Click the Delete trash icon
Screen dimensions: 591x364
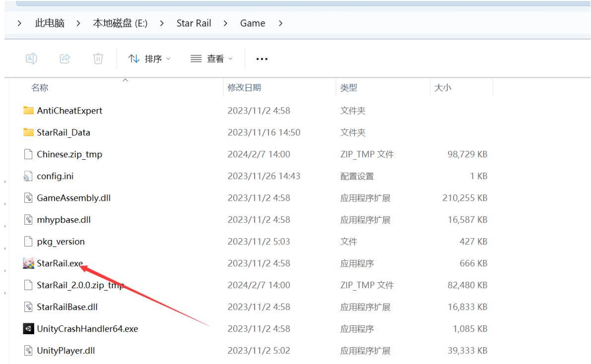(x=98, y=59)
